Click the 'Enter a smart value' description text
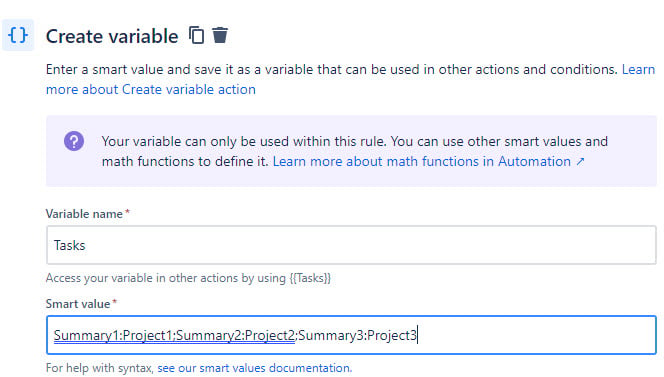The width and height of the screenshot is (664, 377). click(x=332, y=69)
